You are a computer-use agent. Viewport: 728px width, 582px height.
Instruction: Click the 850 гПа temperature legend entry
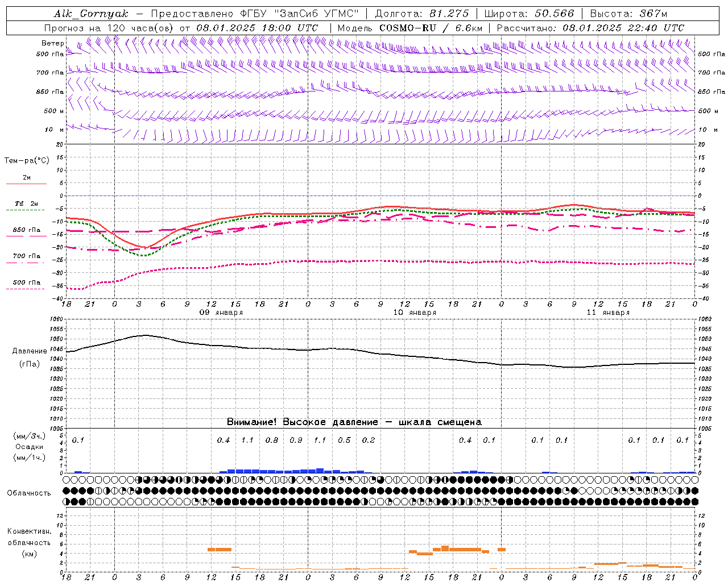click(x=27, y=230)
